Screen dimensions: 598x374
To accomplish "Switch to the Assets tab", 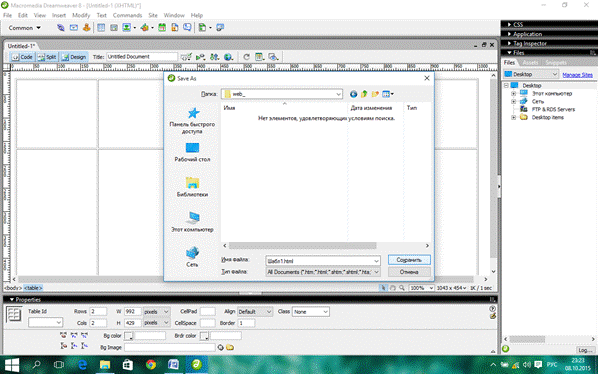I will click(x=530, y=63).
